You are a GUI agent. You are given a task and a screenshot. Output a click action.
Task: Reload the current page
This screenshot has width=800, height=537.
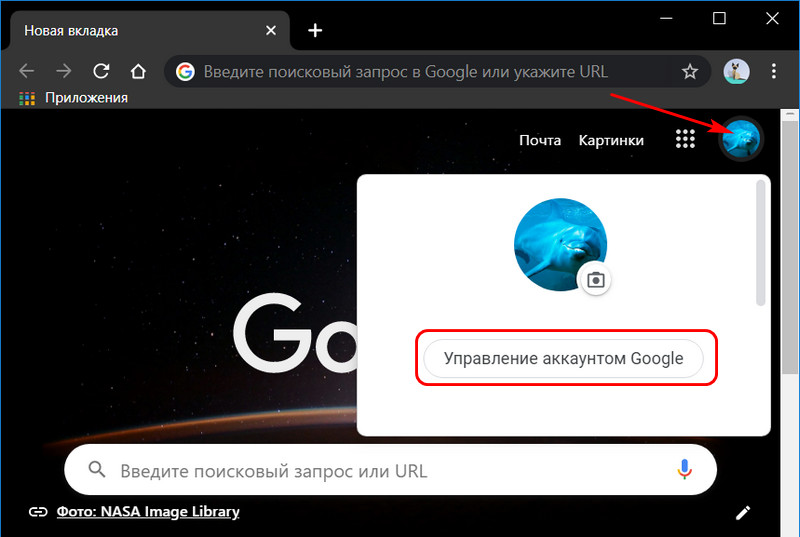tap(101, 71)
